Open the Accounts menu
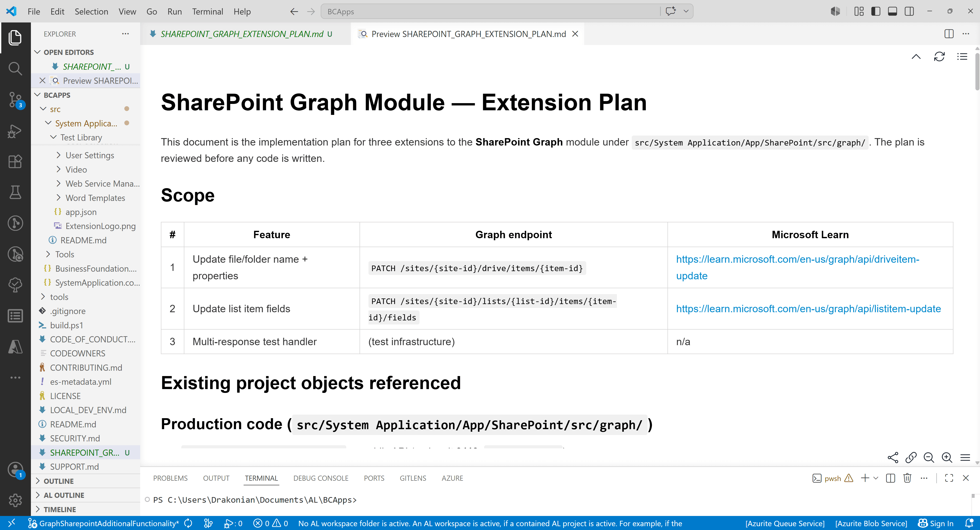The image size is (980, 530). 15,469
